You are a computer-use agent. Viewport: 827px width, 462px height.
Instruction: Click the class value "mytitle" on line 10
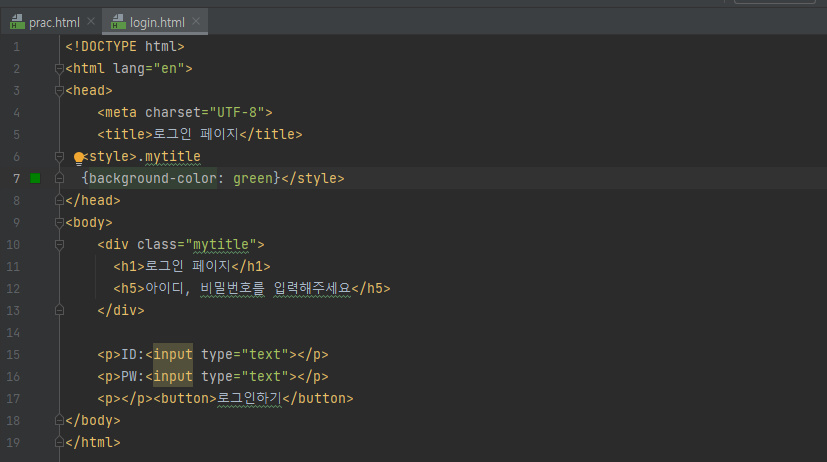(x=220, y=244)
